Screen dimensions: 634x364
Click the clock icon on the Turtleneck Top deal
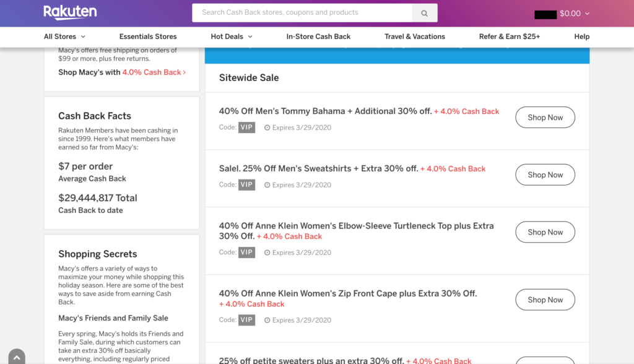tap(267, 253)
